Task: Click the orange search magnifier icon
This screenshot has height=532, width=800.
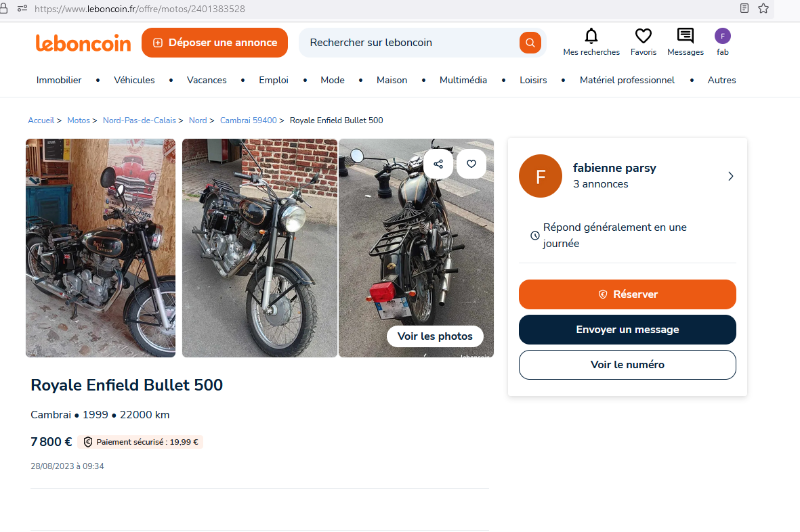Action: [x=530, y=43]
